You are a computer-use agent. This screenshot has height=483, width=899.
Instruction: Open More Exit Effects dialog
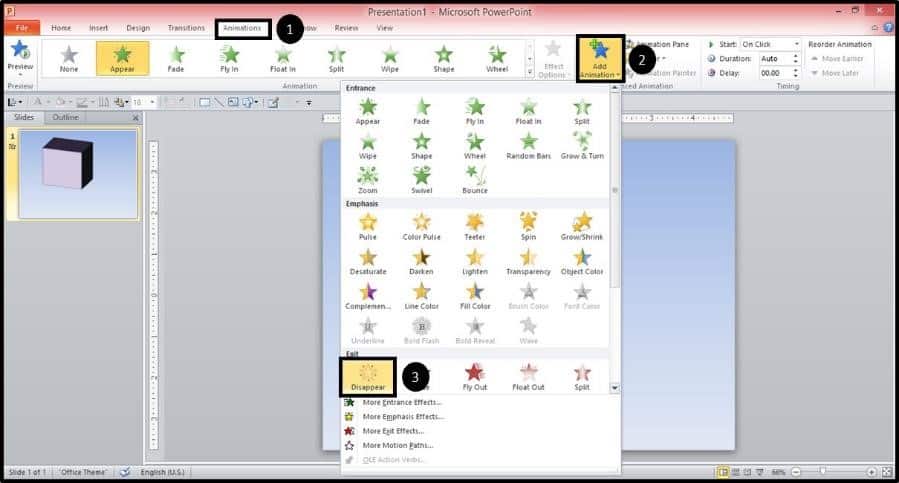coord(393,431)
